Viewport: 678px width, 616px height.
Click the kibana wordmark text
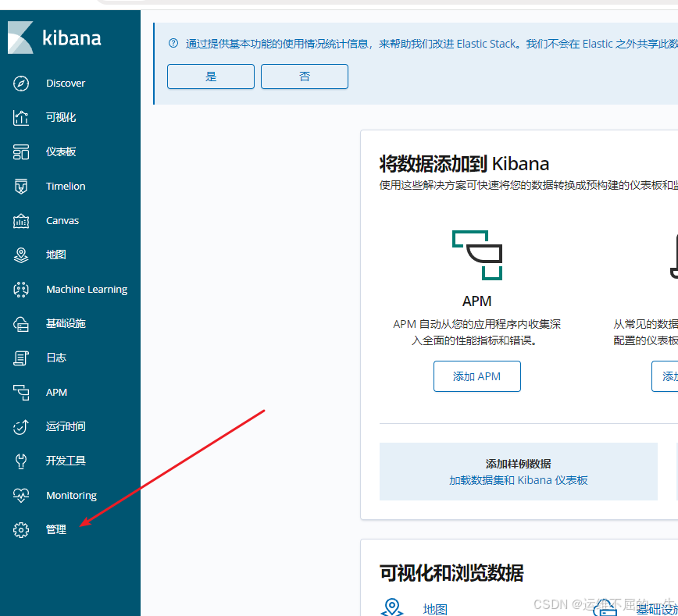point(72,37)
